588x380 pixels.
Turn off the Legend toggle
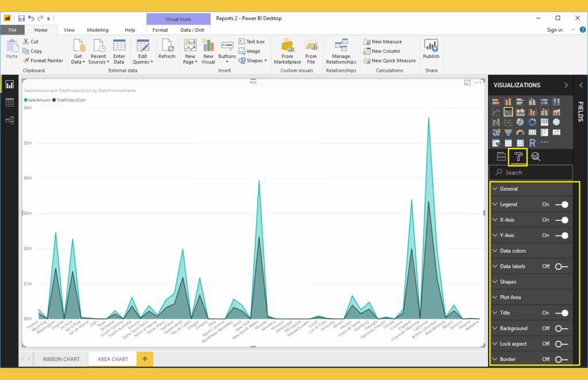click(x=562, y=204)
